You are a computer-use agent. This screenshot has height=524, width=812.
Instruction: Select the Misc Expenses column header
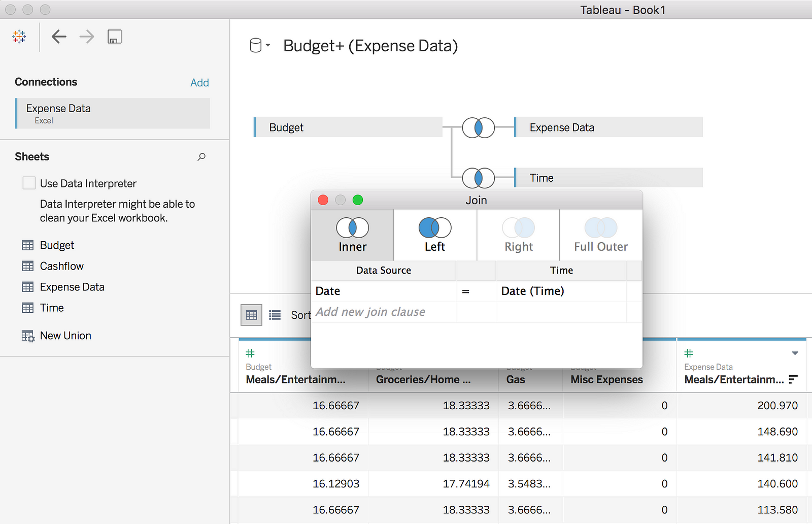(606, 379)
